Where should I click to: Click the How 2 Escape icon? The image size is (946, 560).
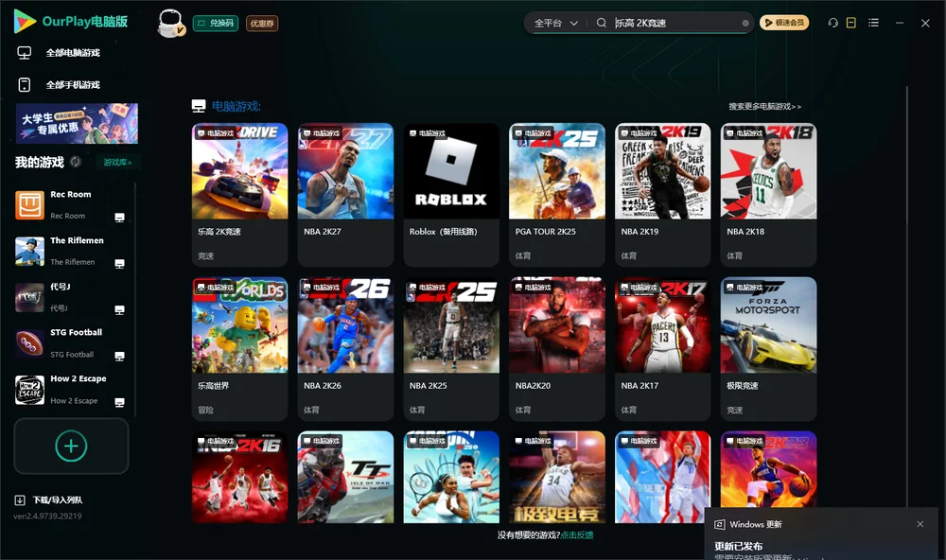(x=29, y=390)
